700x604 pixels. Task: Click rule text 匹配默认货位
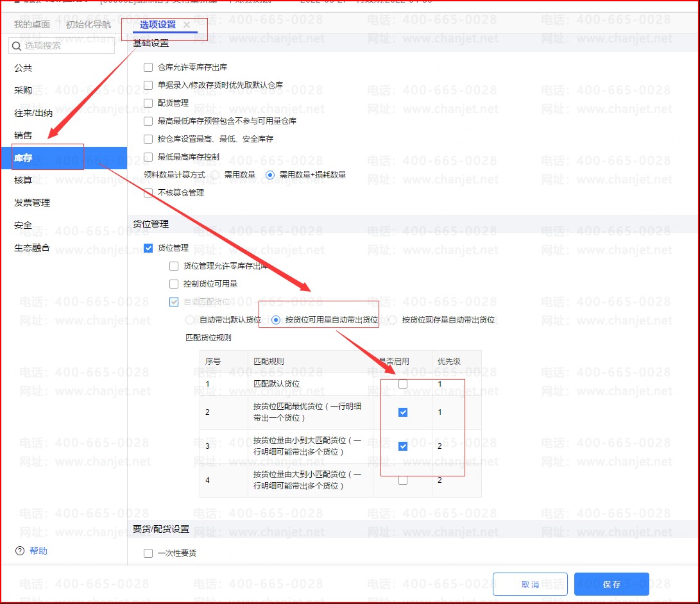click(x=277, y=383)
